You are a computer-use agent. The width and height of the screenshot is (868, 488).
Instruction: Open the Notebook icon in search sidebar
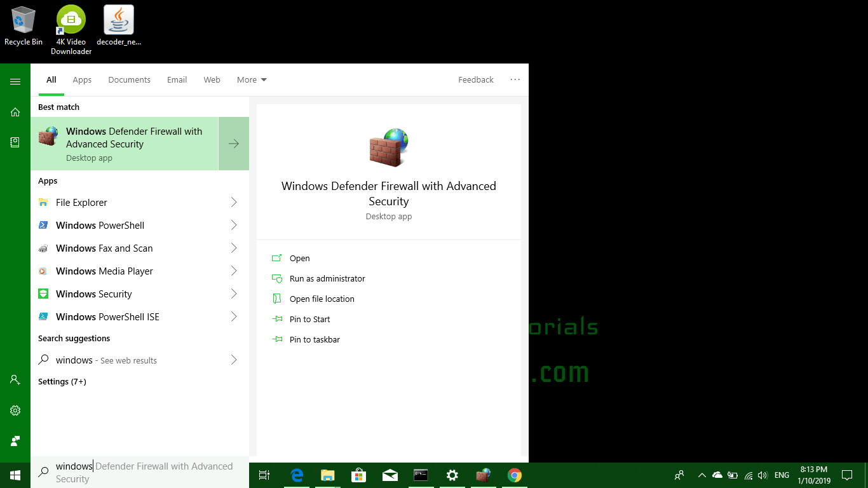click(x=15, y=142)
